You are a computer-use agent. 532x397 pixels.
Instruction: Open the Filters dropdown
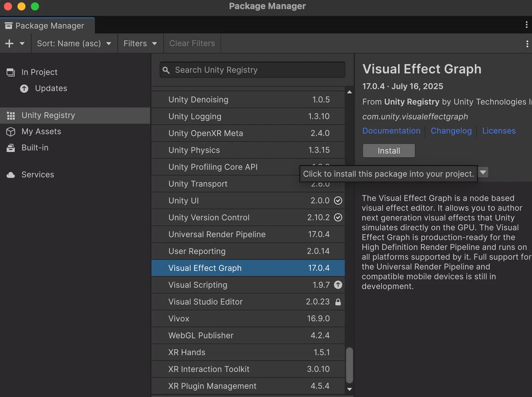[x=141, y=43]
